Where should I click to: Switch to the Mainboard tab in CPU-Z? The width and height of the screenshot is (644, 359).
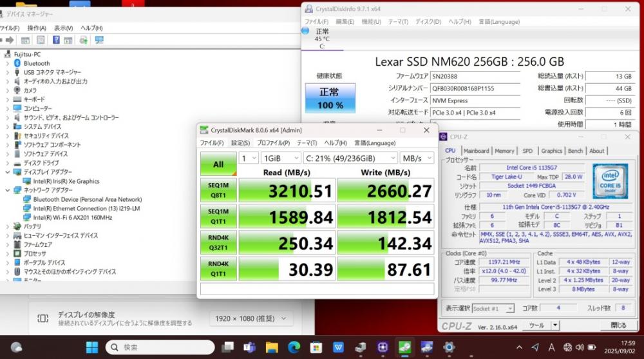coord(476,151)
